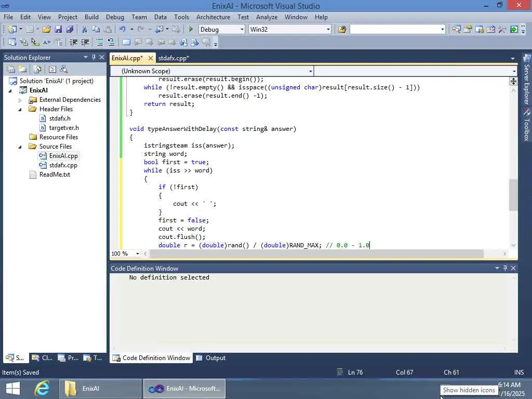The width and height of the screenshot is (532, 399).
Task: Collapse Source Files folder
Action: [x=20, y=147]
